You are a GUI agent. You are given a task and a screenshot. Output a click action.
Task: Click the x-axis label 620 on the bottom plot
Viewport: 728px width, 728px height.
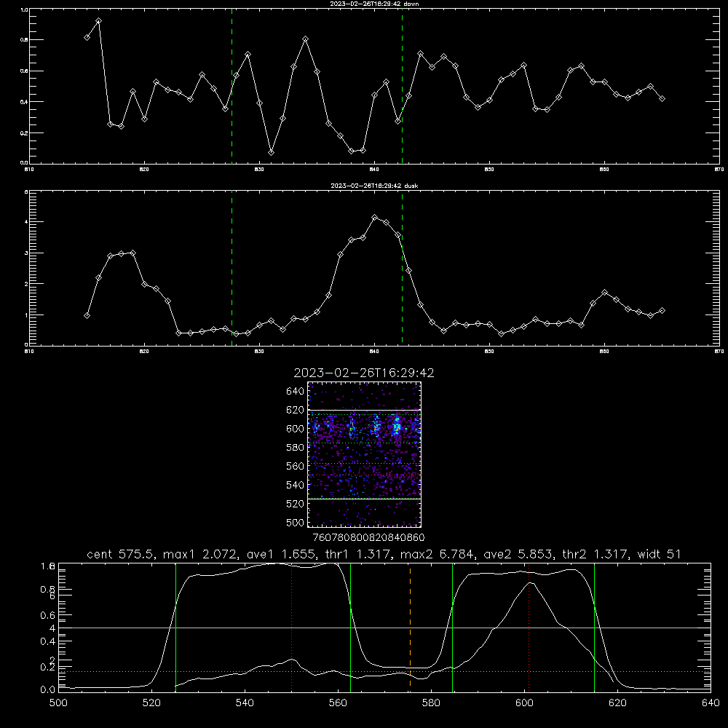coord(617,703)
